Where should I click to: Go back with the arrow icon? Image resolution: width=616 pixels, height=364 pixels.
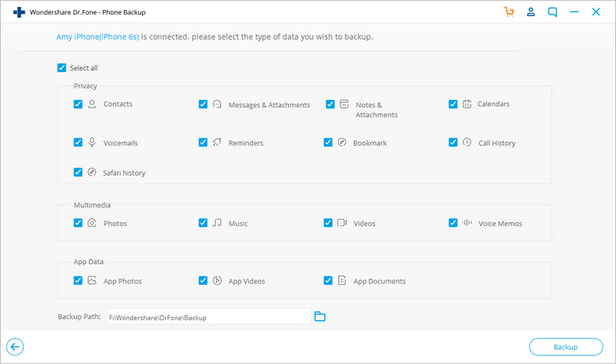click(15, 347)
